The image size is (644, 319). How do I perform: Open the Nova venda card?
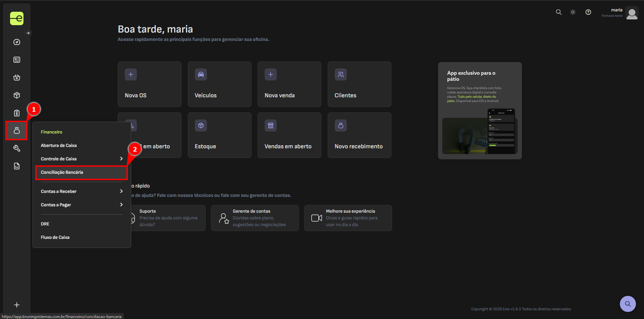pos(289,84)
